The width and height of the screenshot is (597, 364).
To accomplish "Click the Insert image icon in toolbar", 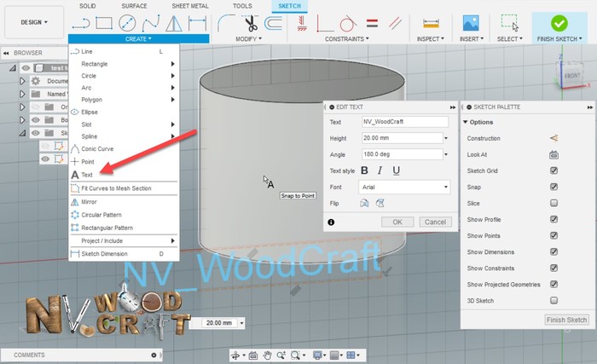I will (470, 23).
